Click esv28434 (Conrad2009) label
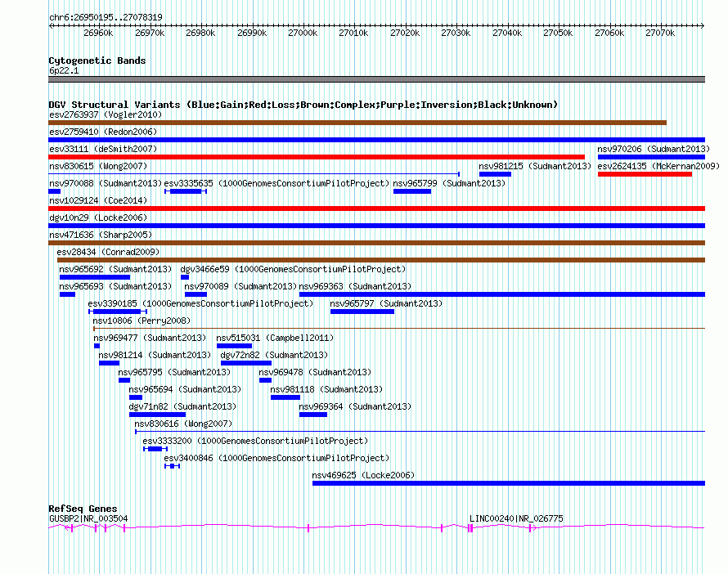728x574 pixels. pyautogui.click(x=108, y=252)
